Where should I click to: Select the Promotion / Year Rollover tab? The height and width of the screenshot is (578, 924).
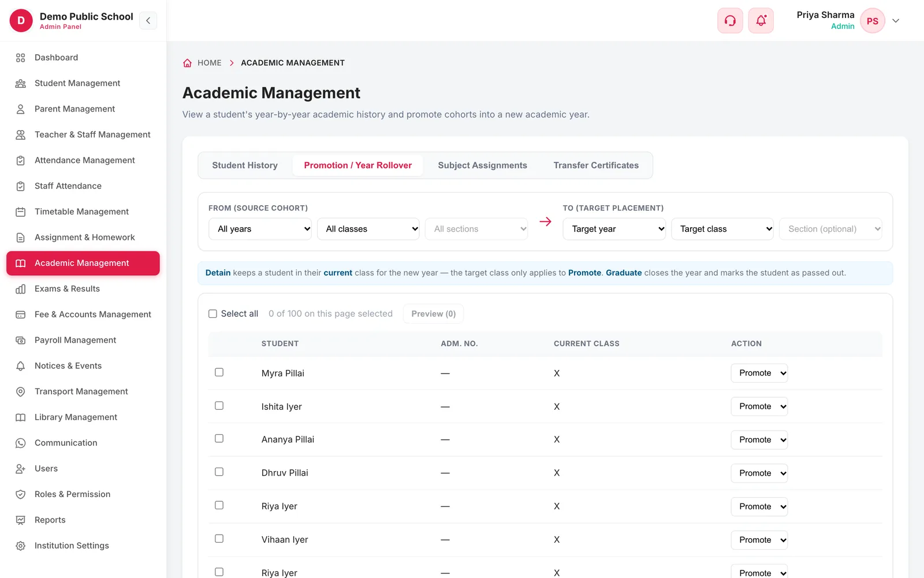click(x=358, y=165)
